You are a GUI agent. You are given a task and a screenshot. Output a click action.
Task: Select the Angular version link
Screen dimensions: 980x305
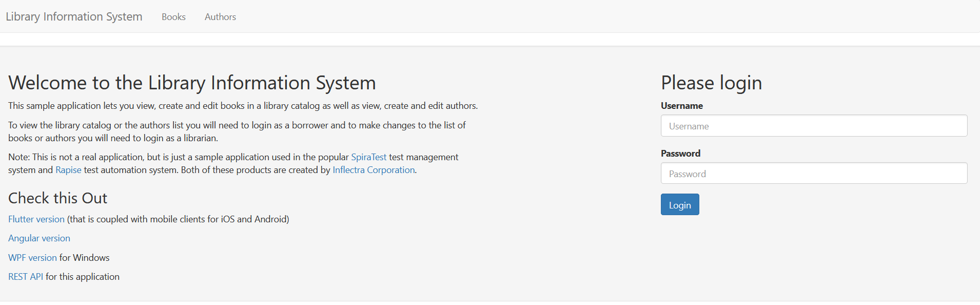(39, 238)
